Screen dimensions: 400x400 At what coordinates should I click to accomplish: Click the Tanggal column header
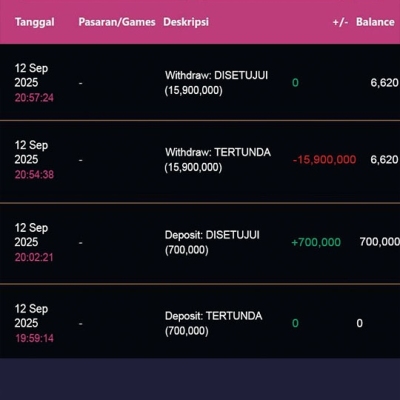[x=35, y=22]
